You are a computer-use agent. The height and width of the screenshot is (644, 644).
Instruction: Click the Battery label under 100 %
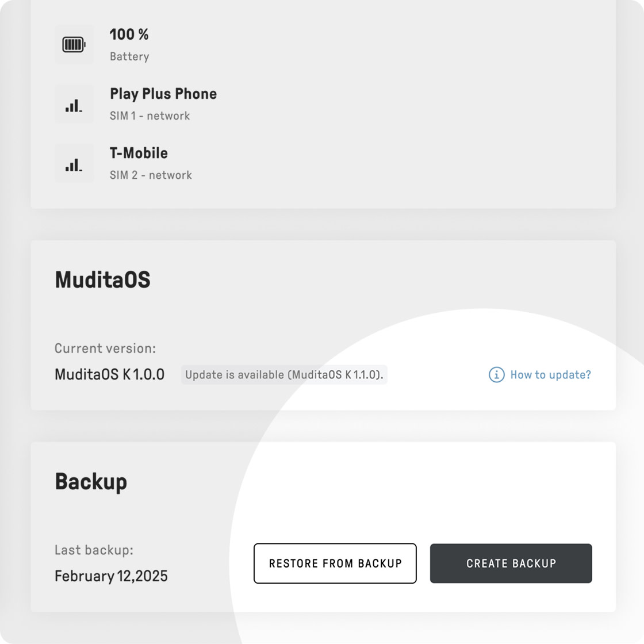click(129, 57)
